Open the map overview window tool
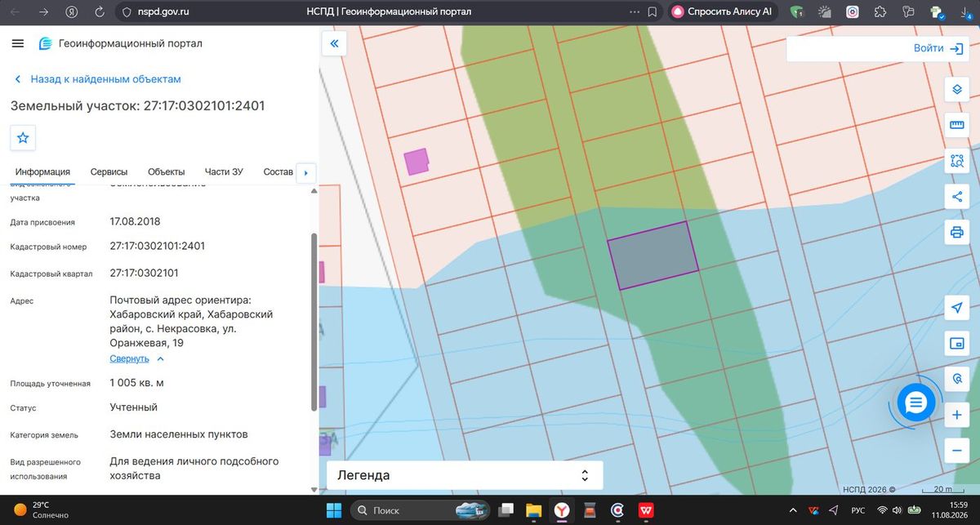 [957, 344]
